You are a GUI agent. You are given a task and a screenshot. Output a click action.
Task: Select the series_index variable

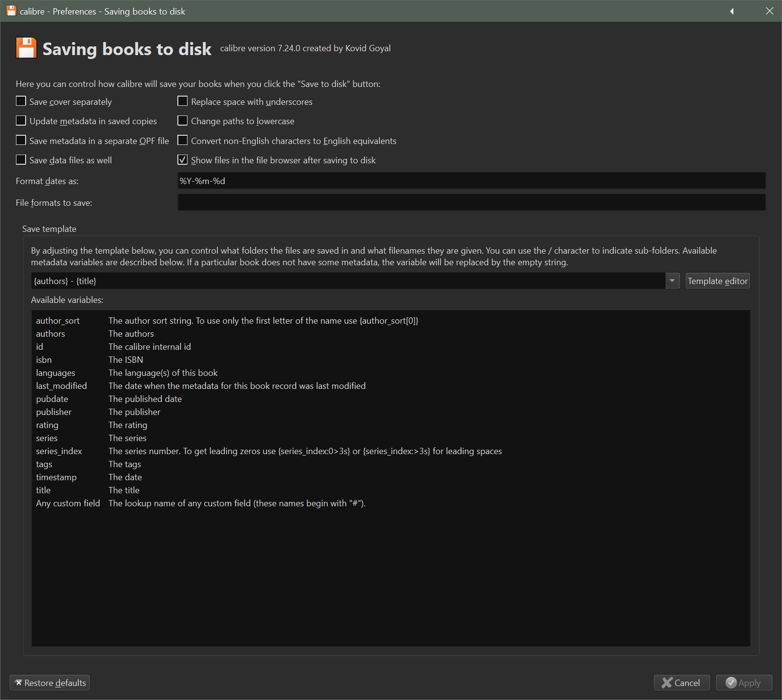click(59, 451)
